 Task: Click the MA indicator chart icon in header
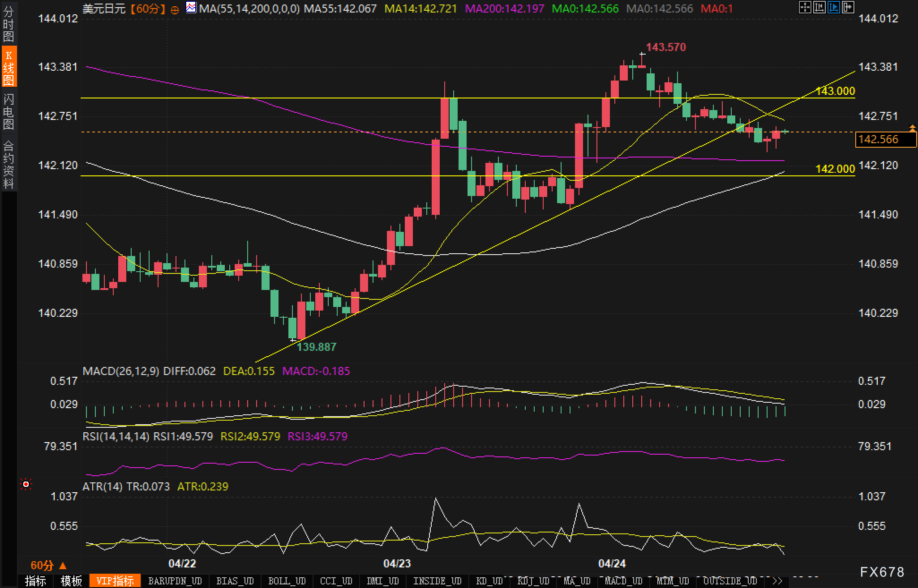(191, 8)
